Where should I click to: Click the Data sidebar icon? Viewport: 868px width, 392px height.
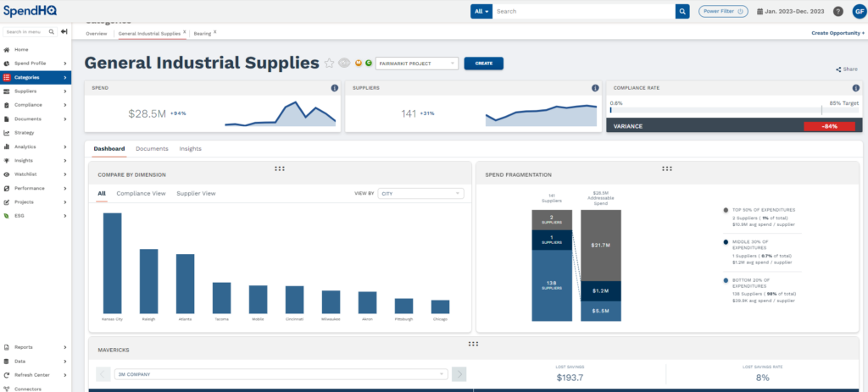pyautogui.click(x=7, y=361)
